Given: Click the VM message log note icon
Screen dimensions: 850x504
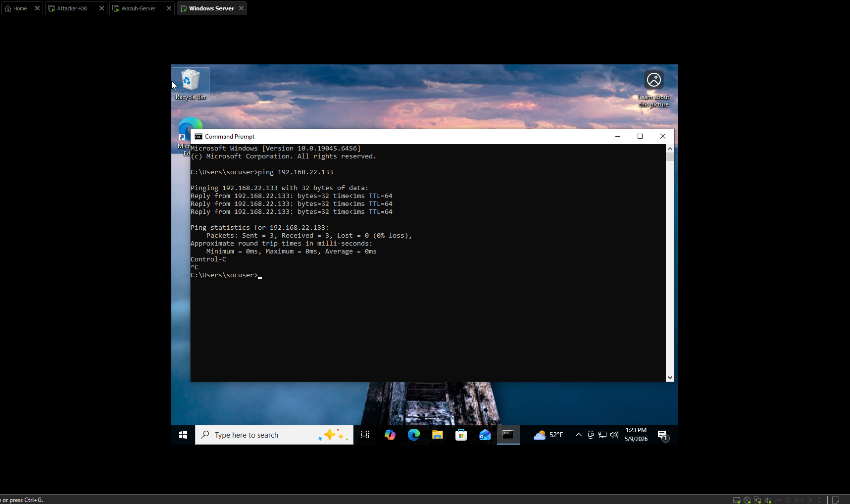Looking at the screenshot, I should 836,500.
